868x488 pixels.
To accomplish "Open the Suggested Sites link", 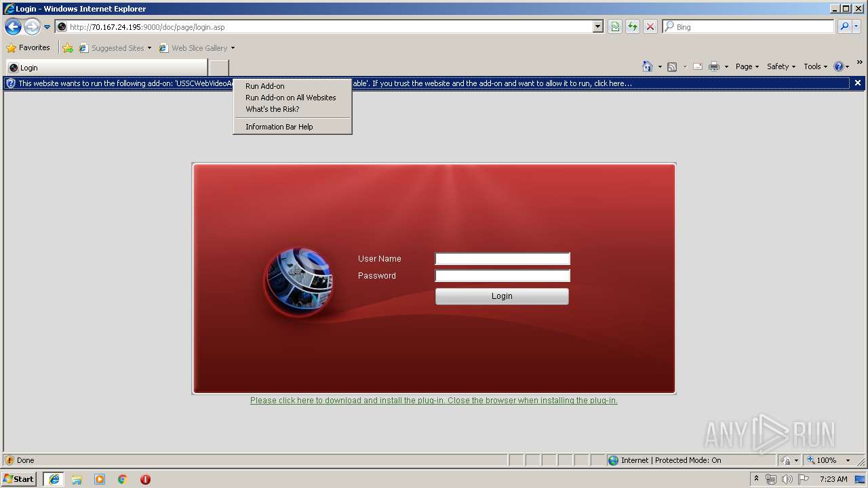I will pos(115,48).
